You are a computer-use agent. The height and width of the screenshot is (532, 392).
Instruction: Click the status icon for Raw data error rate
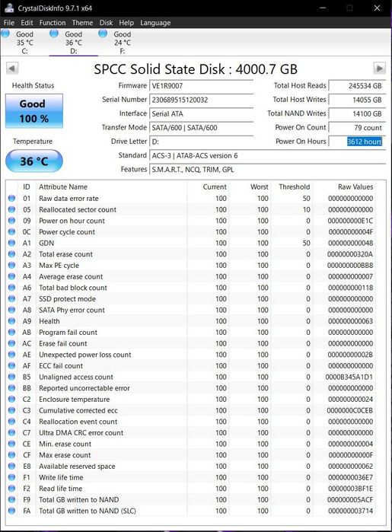(11, 198)
